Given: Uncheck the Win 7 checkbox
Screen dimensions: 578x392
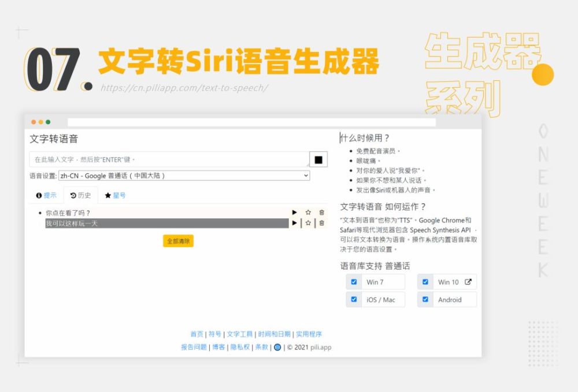Looking at the screenshot, I should click(x=354, y=282).
